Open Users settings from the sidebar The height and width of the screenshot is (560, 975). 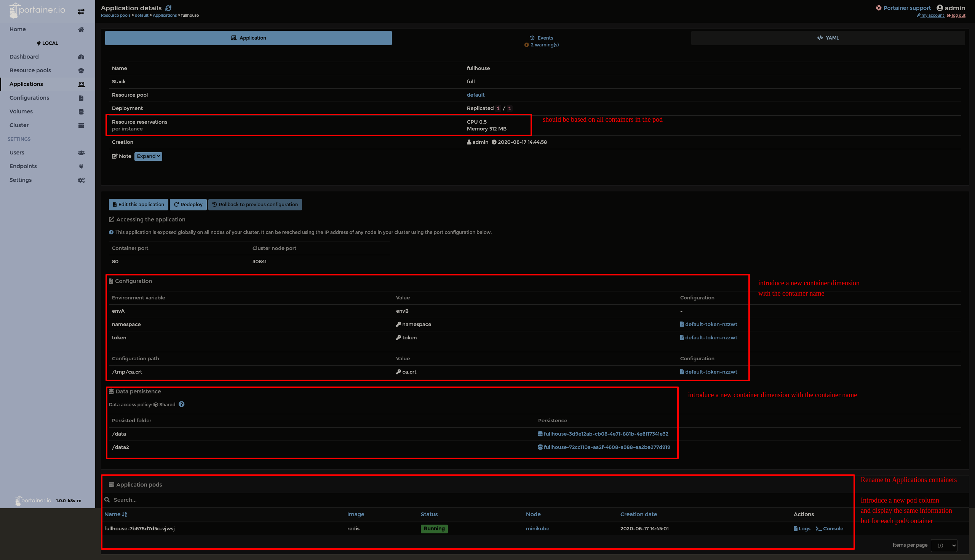16,152
